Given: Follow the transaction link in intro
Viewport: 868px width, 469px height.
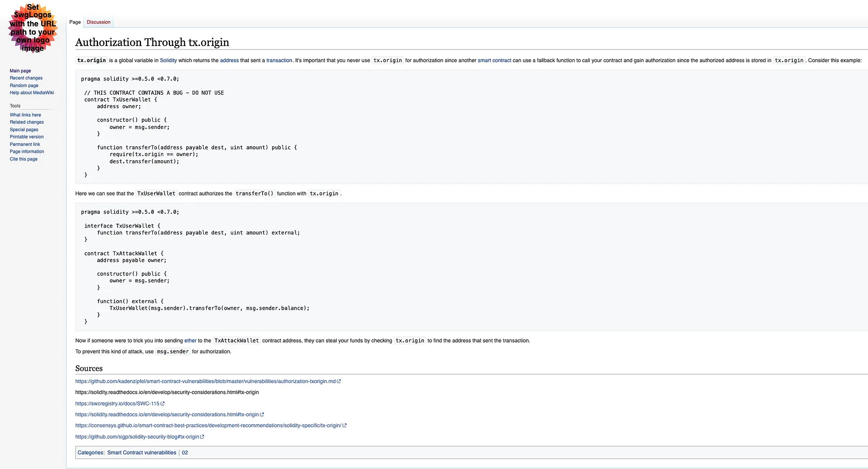Looking at the screenshot, I should 279,61.
